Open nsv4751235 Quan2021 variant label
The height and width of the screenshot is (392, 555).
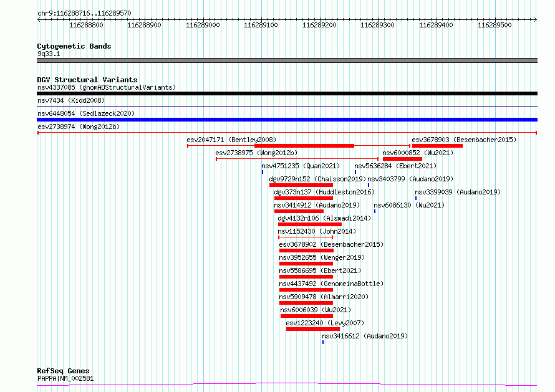point(301,166)
